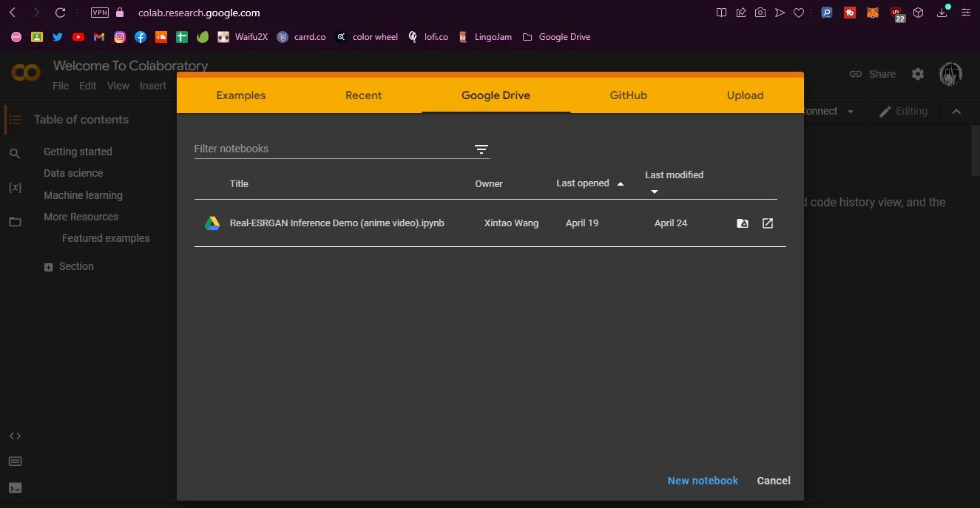Image resolution: width=980 pixels, height=508 pixels.
Task: Open the View menu
Action: 118,86
